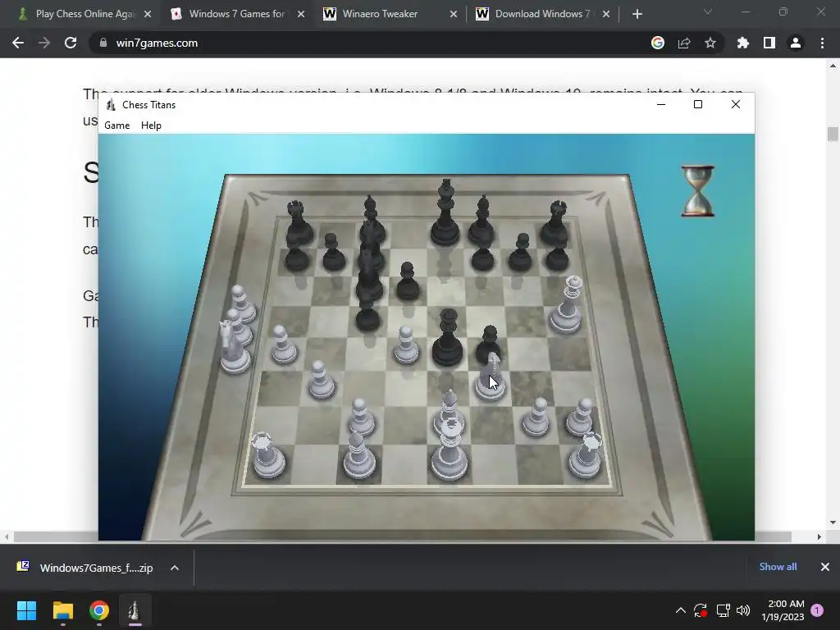Screen dimensions: 840x630
Task: Click the page vertical scrollbar thumb
Action: (x=833, y=134)
